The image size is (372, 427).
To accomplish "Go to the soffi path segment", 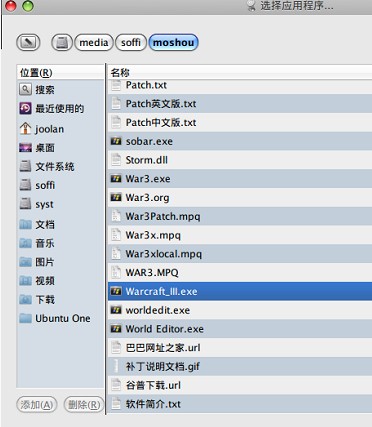I will point(131,42).
